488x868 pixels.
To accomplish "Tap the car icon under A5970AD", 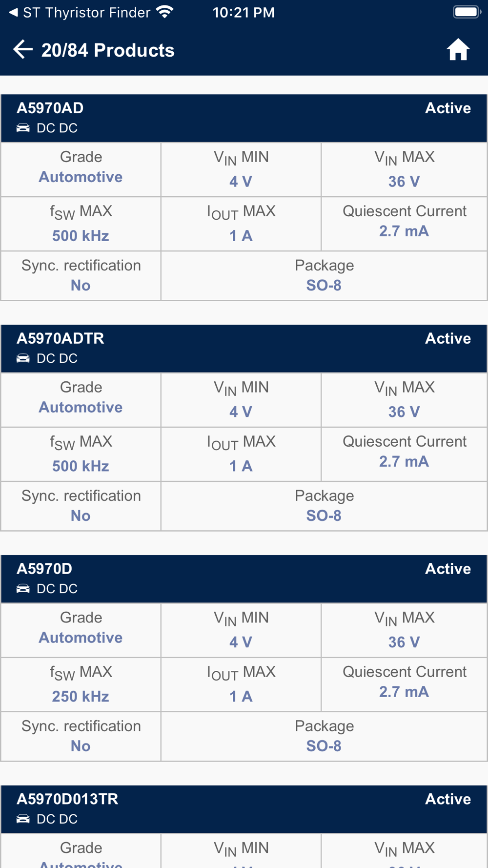I will tap(23, 128).
